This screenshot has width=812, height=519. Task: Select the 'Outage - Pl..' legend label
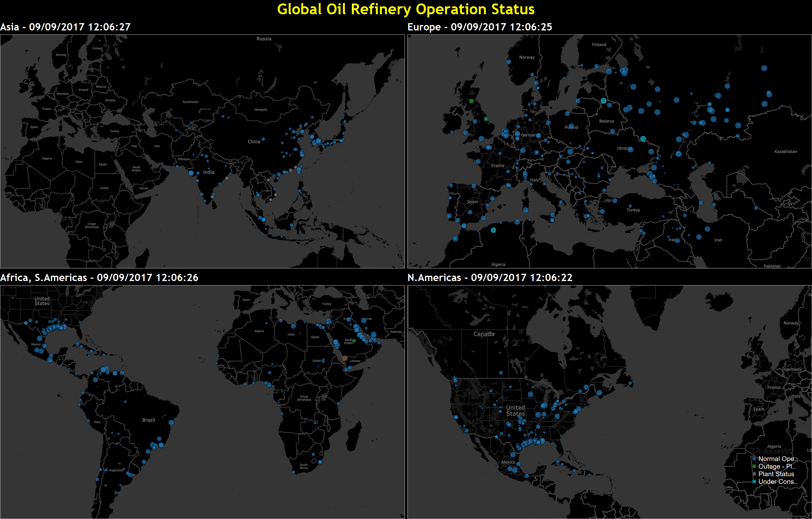tap(777, 466)
